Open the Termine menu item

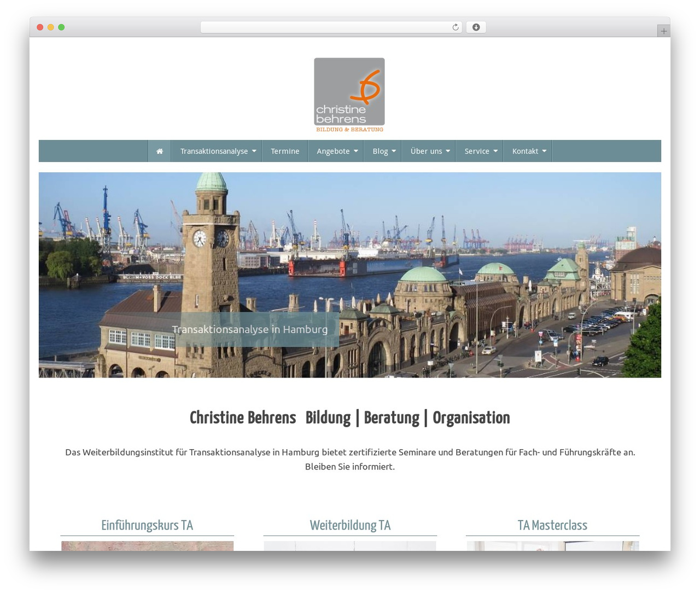click(x=285, y=151)
